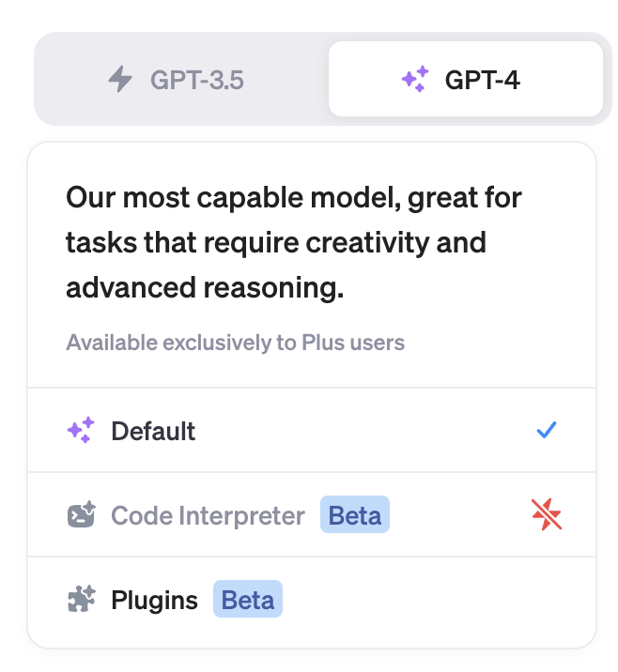
Task: Click the 'Our most capable model' description text
Action: tap(293, 198)
